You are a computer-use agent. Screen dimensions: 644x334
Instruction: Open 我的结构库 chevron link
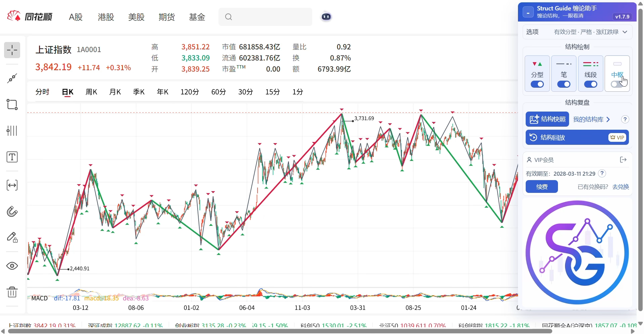(592, 119)
